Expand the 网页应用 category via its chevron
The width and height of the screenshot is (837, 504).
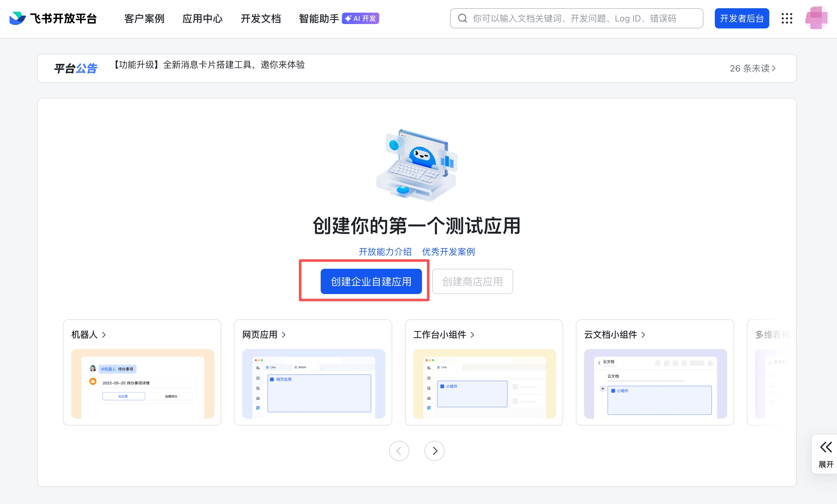coord(285,335)
